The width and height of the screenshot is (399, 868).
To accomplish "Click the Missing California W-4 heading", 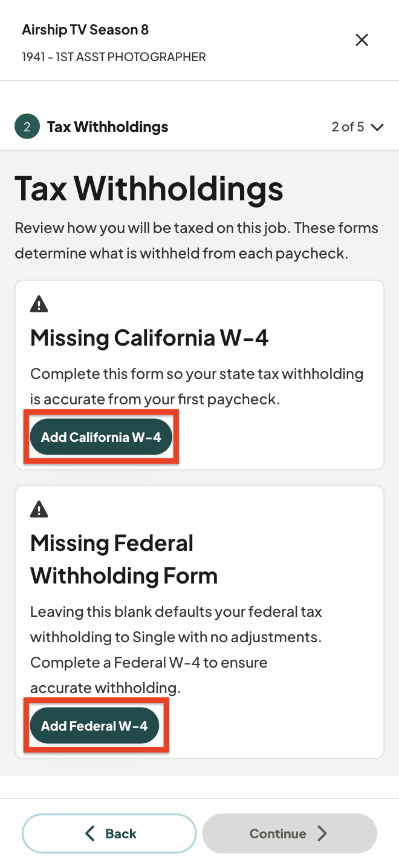I will click(x=149, y=337).
